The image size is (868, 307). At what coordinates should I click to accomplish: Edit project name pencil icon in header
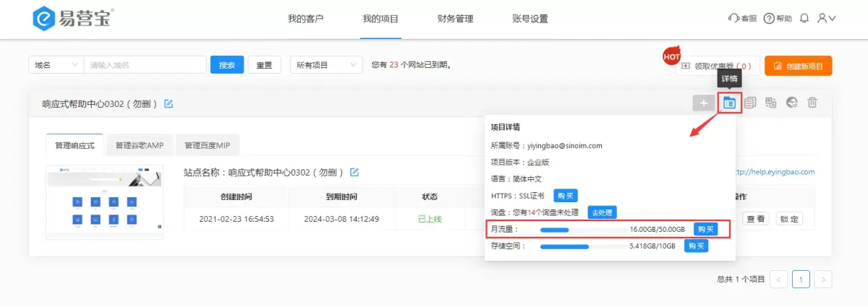(x=169, y=104)
